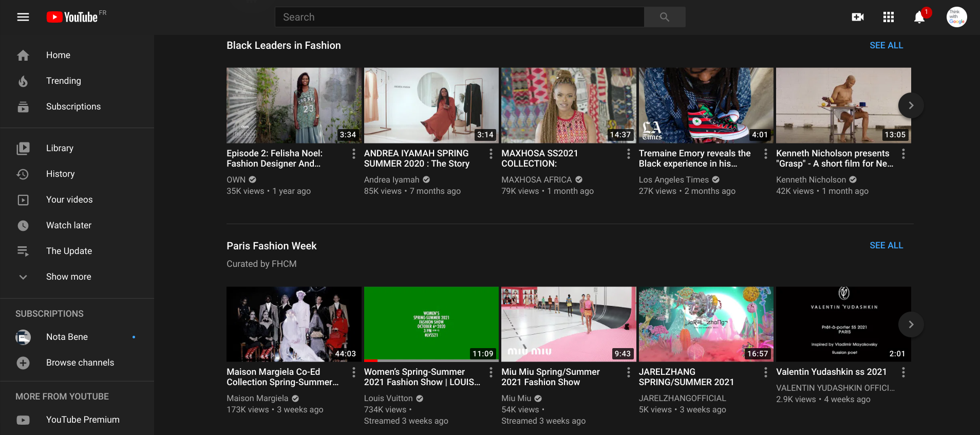
Task: Go to Home in sidebar
Action: pos(77,55)
